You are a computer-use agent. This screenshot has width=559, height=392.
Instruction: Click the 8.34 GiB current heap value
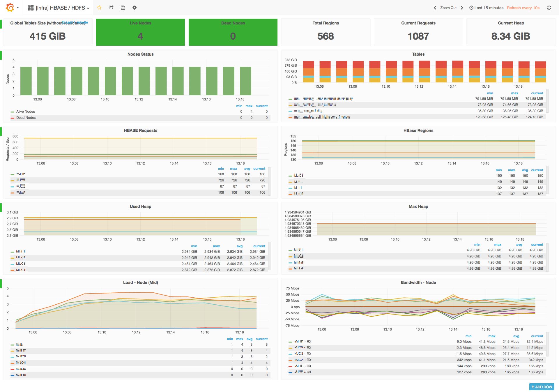pyautogui.click(x=511, y=36)
